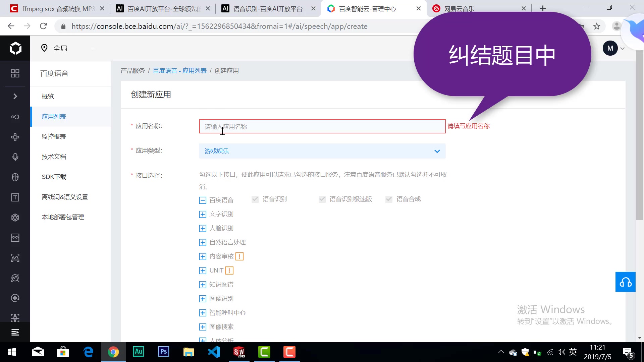Open Adobe Audition from the taskbar
The height and width of the screenshot is (362, 644).
click(139, 352)
